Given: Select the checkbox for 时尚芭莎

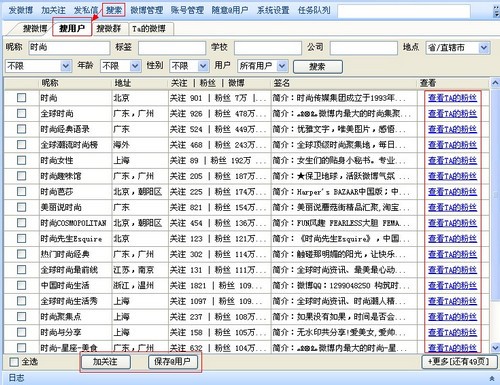Looking at the screenshot, I should coord(21,191).
